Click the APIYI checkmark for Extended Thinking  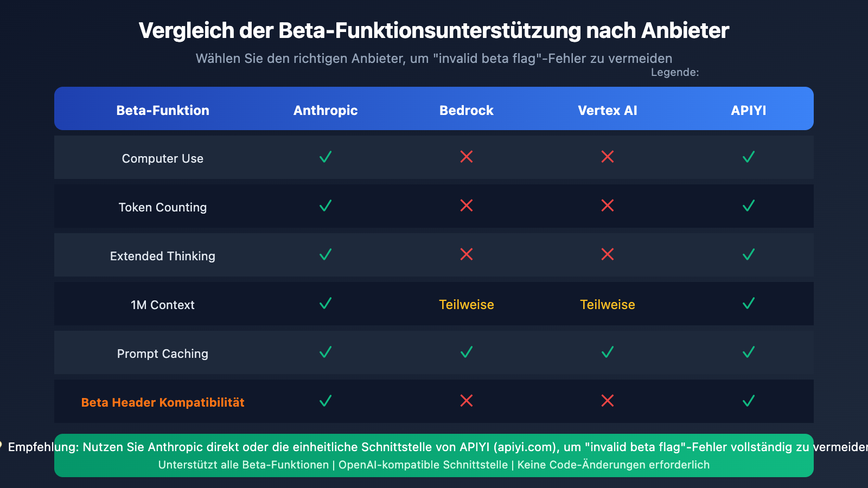coord(749,255)
